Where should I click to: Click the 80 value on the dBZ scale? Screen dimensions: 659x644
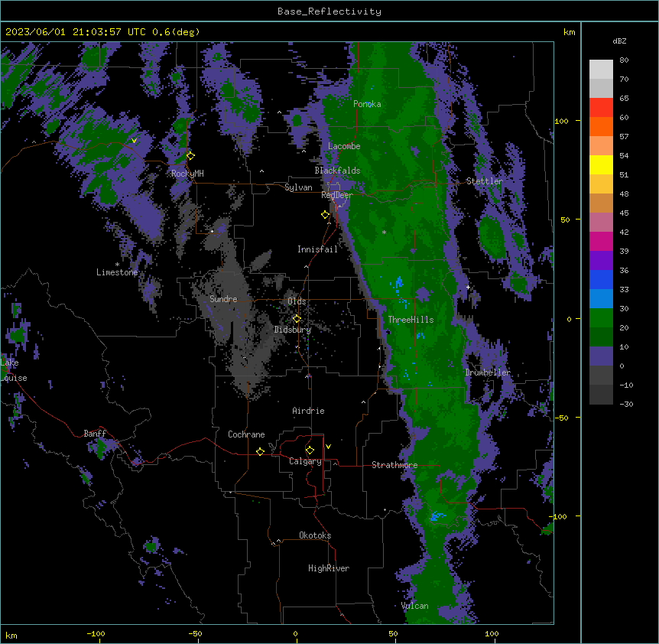(x=624, y=60)
